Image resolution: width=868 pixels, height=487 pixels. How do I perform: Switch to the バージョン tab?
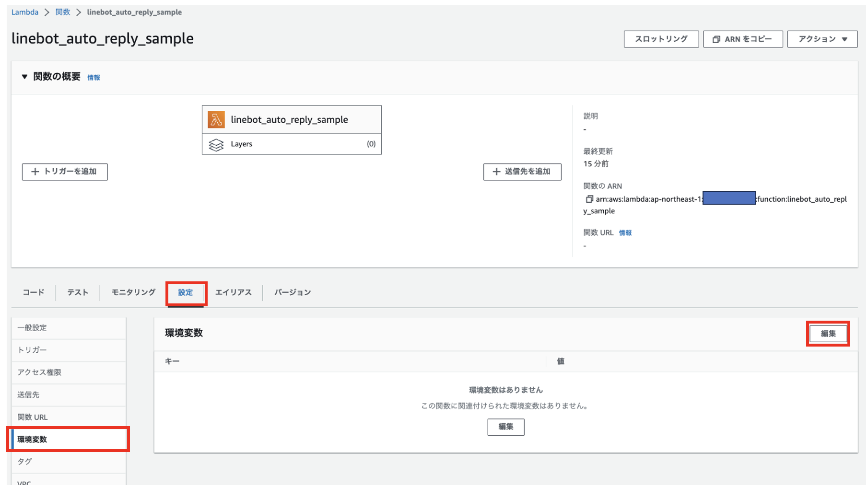pyautogui.click(x=293, y=292)
